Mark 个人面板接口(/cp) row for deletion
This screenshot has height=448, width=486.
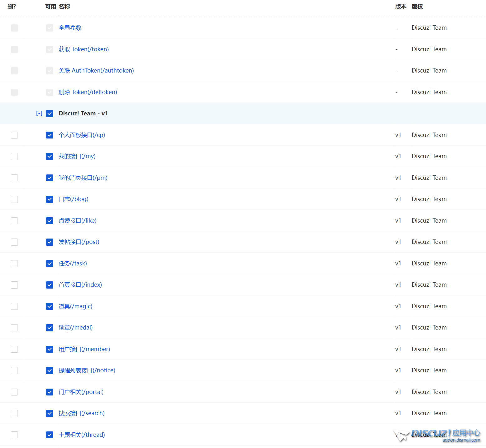[x=14, y=135]
